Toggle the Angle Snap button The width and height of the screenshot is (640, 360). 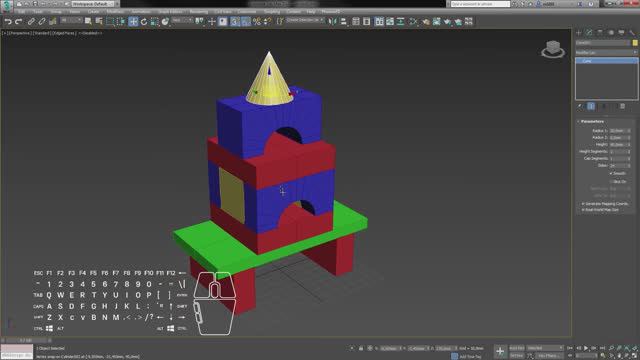(x=246, y=22)
